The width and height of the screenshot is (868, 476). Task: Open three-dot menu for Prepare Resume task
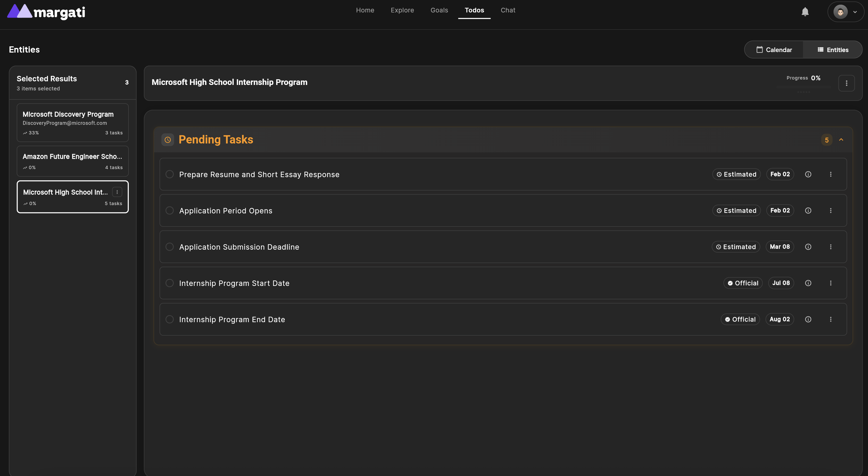click(x=831, y=174)
